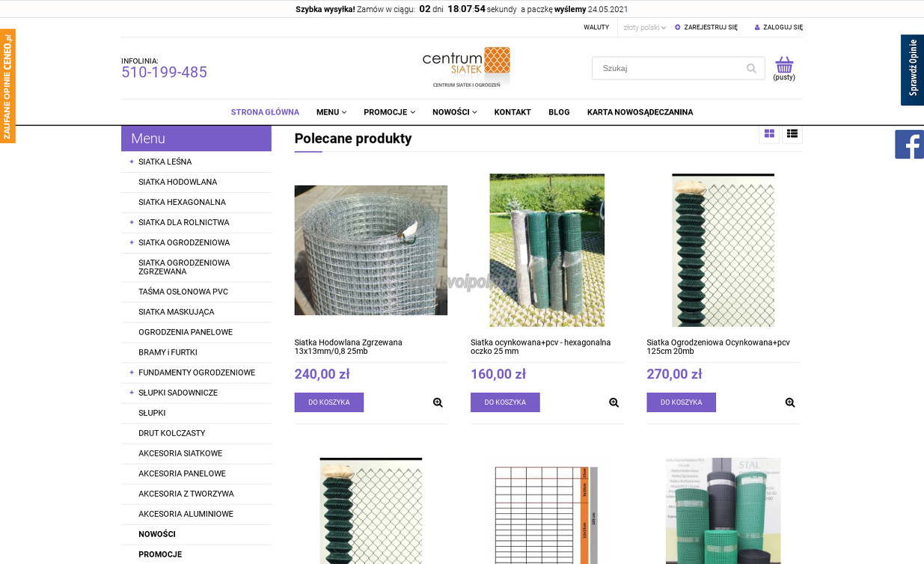Open the shopping basket icon

tap(784, 64)
